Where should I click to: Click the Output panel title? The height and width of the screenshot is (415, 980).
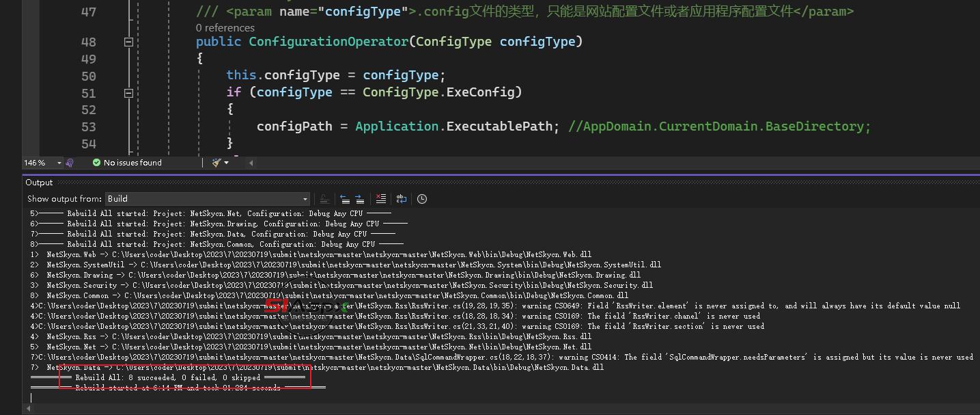pyautogui.click(x=39, y=183)
